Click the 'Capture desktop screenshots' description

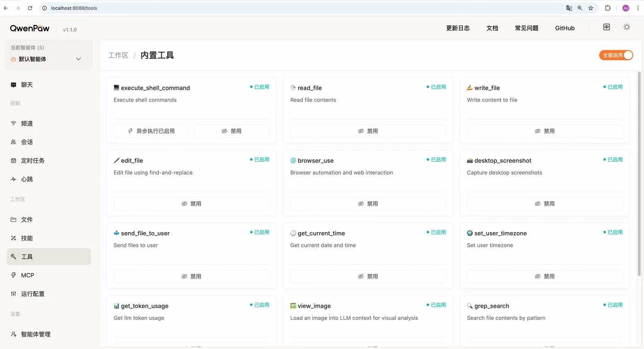point(505,173)
